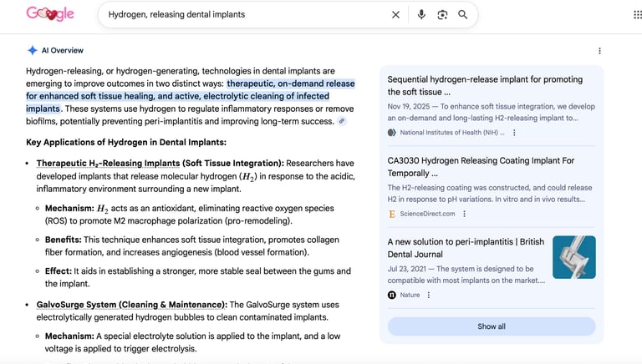Follow the Therapeutic H₂-Releasing Implants link
The height and width of the screenshot is (364, 642).
point(108,163)
